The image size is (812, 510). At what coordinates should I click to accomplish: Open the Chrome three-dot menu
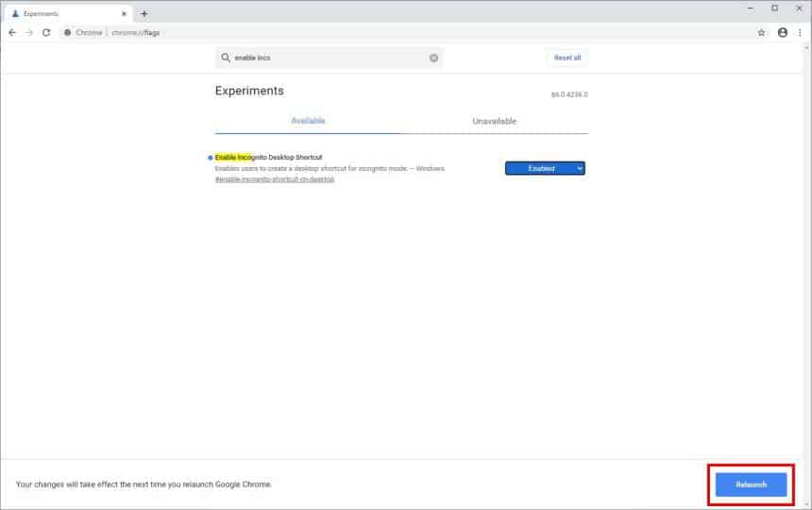(x=800, y=33)
